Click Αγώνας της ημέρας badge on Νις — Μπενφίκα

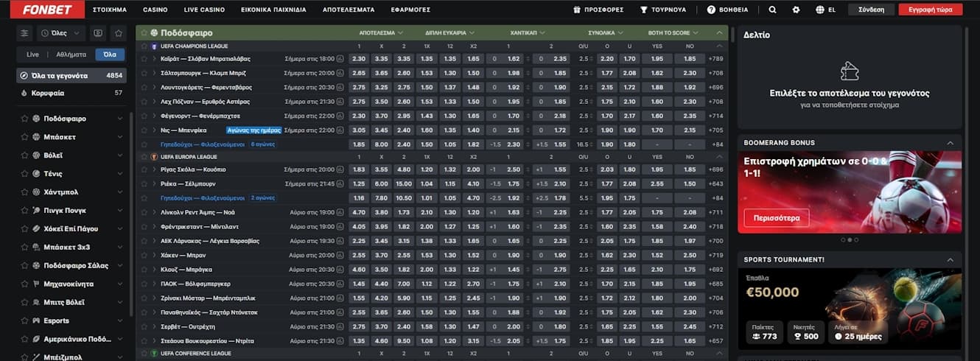coord(253,130)
